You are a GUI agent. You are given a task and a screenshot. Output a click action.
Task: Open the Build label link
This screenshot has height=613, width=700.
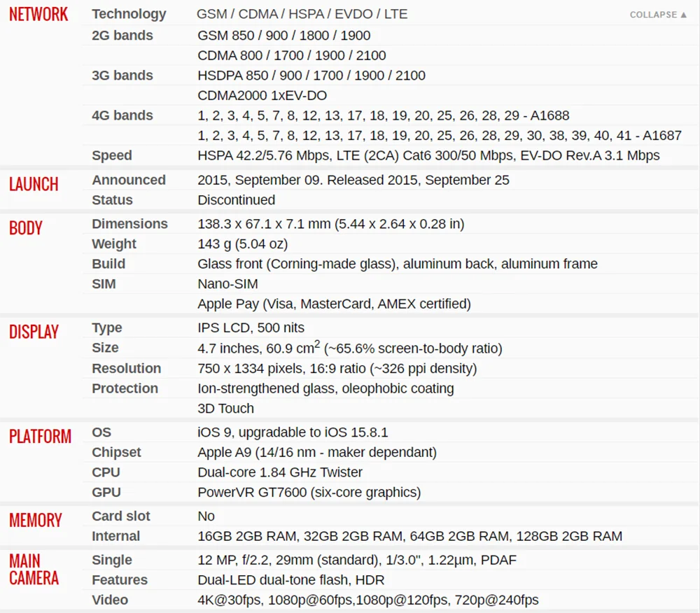(x=108, y=264)
